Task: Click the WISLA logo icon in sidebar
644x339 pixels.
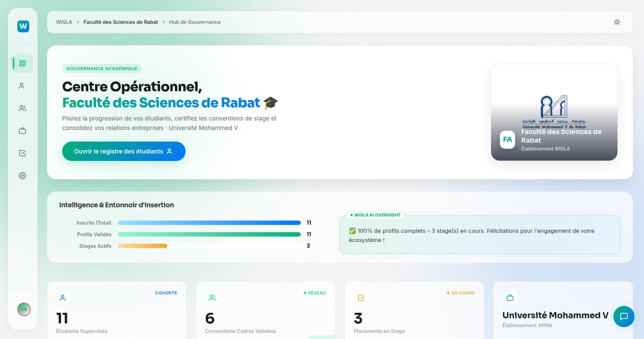Action: coord(23,26)
